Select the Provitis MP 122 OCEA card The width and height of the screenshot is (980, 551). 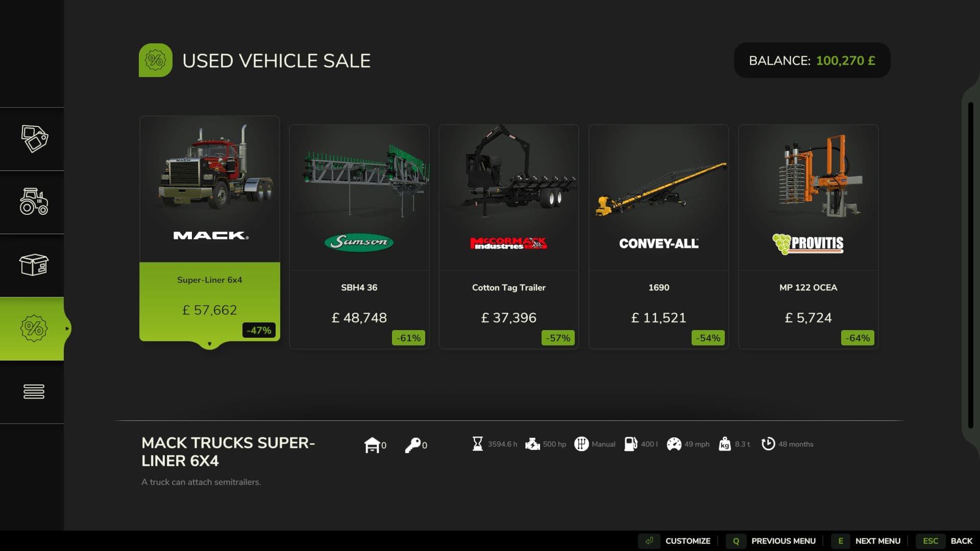(808, 237)
